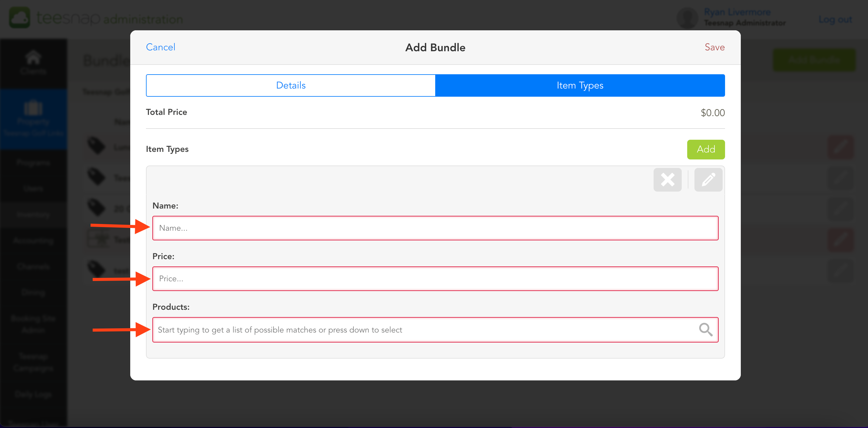Focus the Products search field
Viewport: 868px width, 428px height.
point(435,329)
